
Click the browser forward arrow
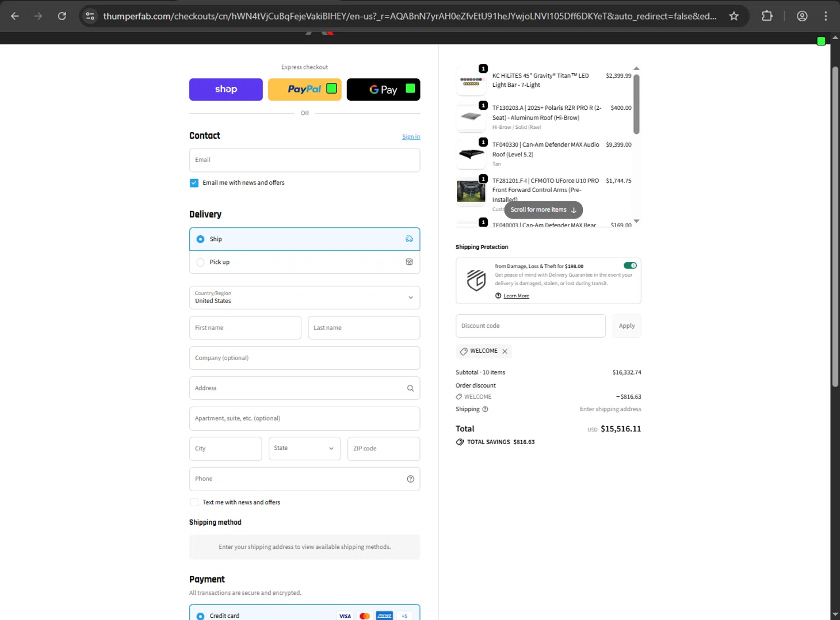38,16
